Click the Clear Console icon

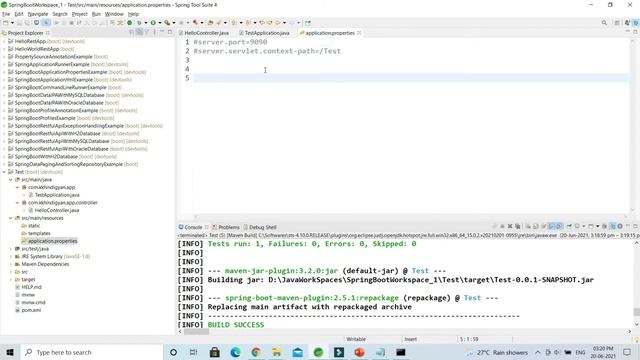[529, 227]
